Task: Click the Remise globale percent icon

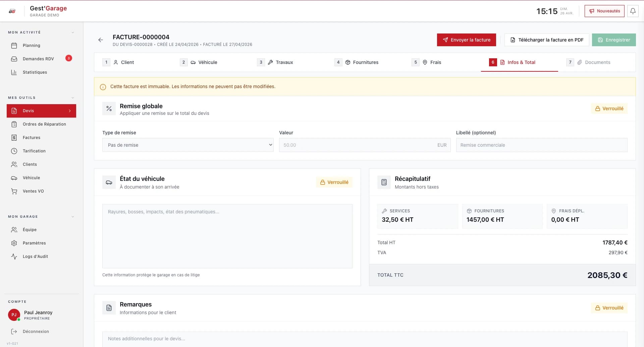Action: 109,109
